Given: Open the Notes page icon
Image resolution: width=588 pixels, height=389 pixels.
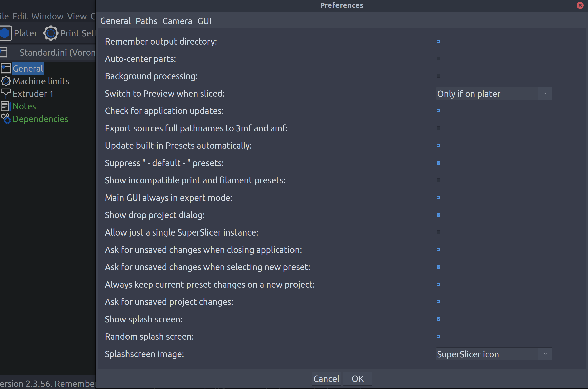Looking at the screenshot, I should 6,106.
